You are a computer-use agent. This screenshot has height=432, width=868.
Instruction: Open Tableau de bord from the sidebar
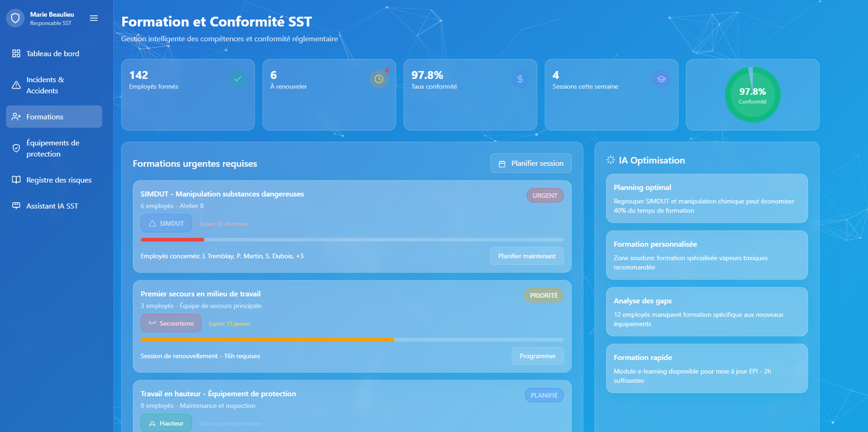(x=53, y=54)
